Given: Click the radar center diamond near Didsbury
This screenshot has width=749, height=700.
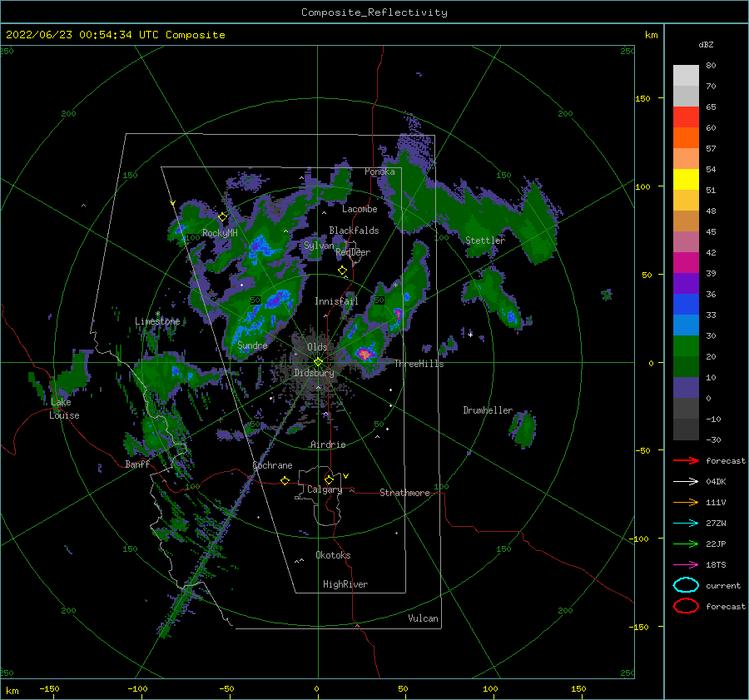Looking at the screenshot, I should pyautogui.click(x=318, y=362).
